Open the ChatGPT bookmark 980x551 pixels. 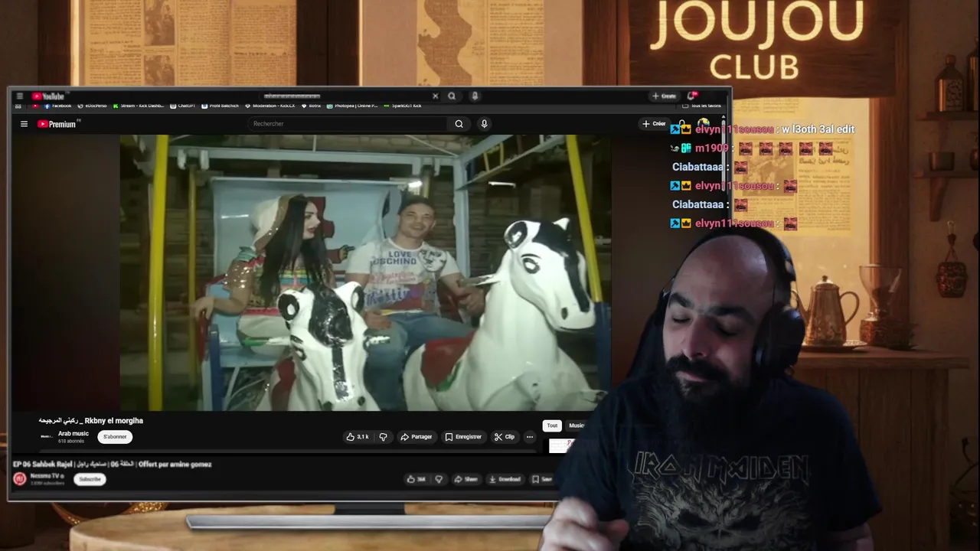click(x=183, y=106)
